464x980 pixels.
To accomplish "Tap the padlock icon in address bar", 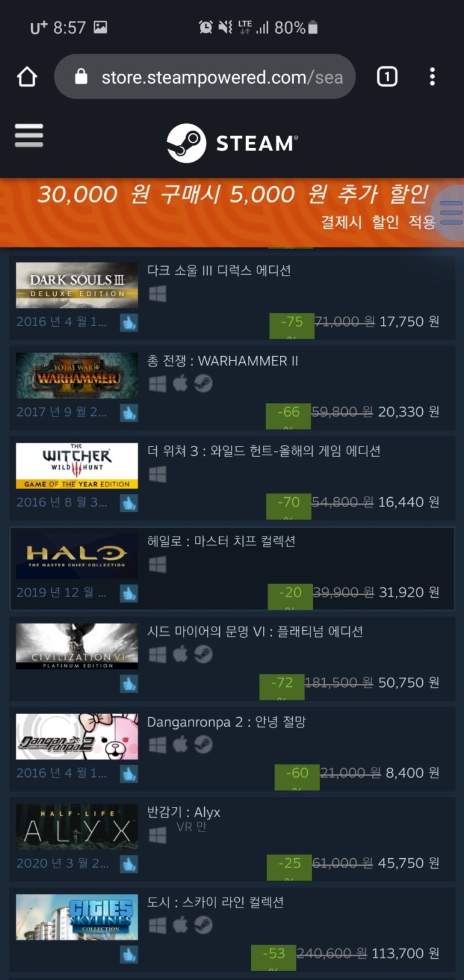I will point(81,77).
